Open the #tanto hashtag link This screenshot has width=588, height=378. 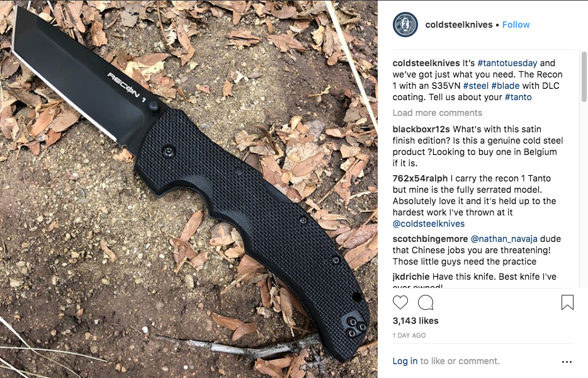518,97
